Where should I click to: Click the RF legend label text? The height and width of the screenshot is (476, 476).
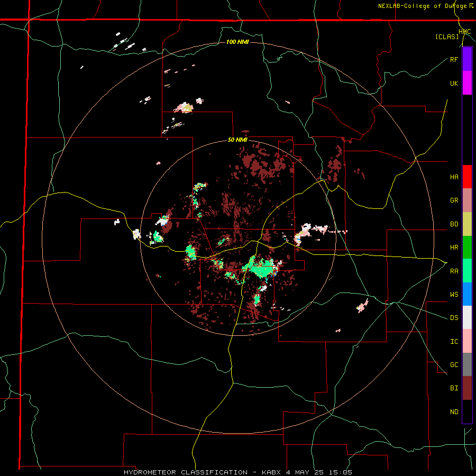pos(454,59)
